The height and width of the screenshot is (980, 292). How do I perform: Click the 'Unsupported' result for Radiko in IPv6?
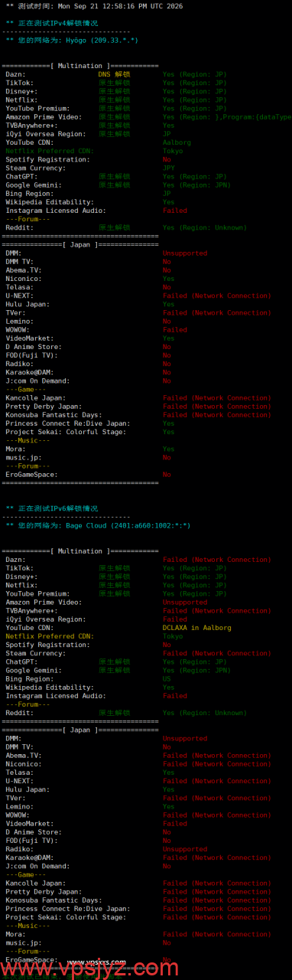coord(185,849)
